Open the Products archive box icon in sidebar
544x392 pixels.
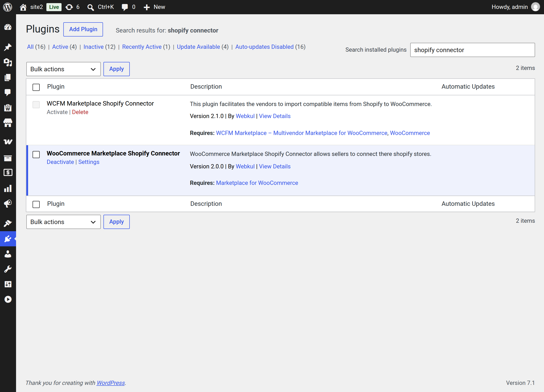point(8,158)
